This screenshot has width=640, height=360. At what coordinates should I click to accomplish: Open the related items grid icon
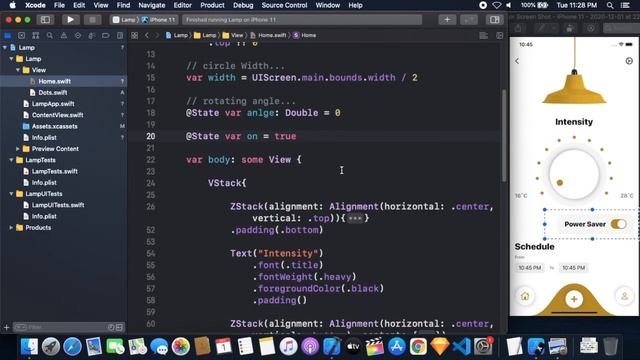click(x=134, y=36)
